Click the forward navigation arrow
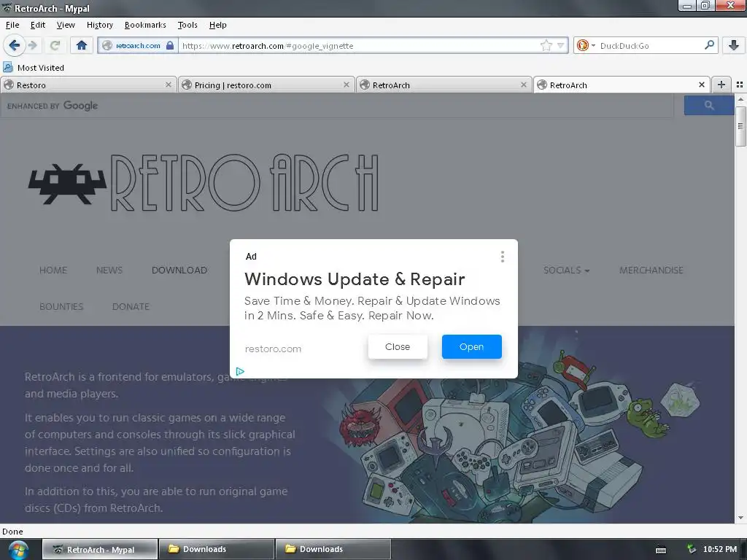The height and width of the screenshot is (560, 747). (32, 45)
